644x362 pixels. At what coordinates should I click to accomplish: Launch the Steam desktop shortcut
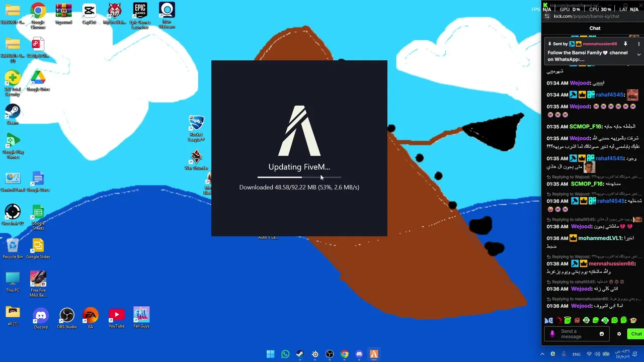pyautogui.click(x=13, y=114)
